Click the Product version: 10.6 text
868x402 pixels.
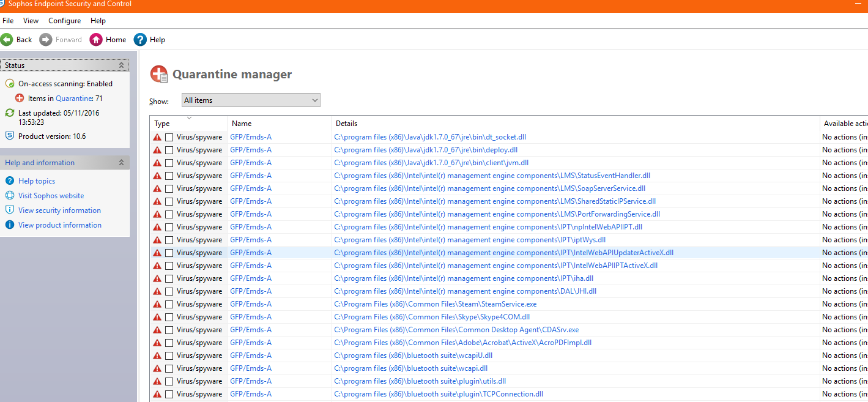[x=52, y=136]
